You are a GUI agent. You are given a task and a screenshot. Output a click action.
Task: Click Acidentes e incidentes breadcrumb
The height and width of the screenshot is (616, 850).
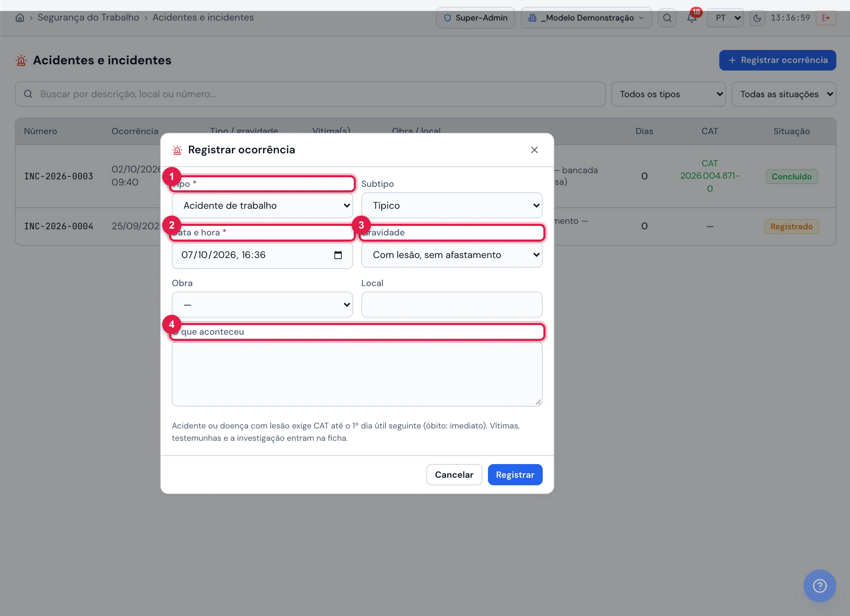[203, 17]
